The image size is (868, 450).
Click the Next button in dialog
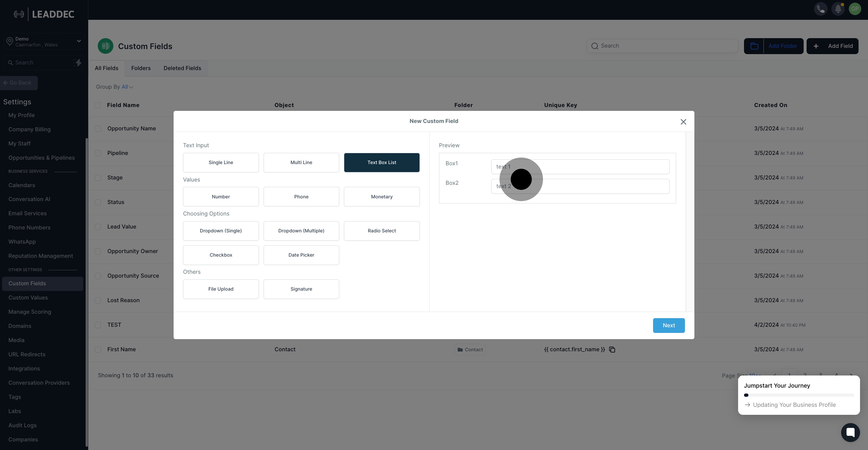pos(668,325)
